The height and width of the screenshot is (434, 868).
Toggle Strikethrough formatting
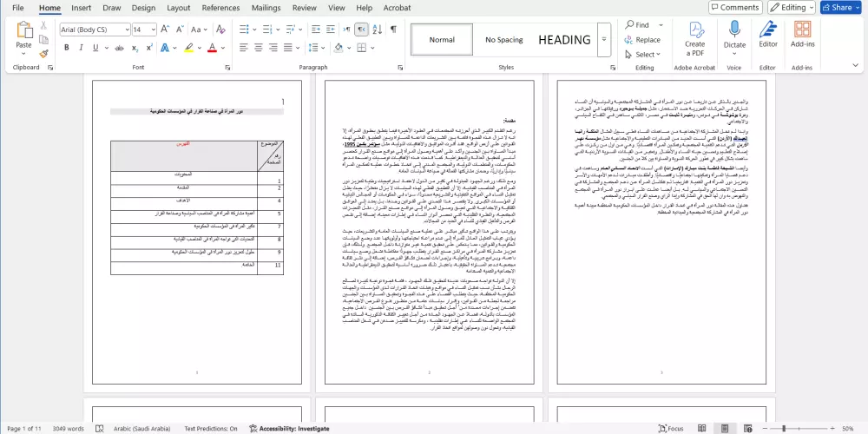[x=119, y=48]
